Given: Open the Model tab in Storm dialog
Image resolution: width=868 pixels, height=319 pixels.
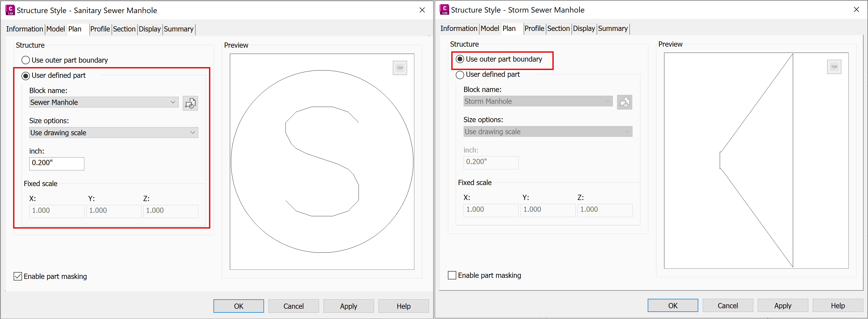Looking at the screenshot, I should click(x=490, y=28).
